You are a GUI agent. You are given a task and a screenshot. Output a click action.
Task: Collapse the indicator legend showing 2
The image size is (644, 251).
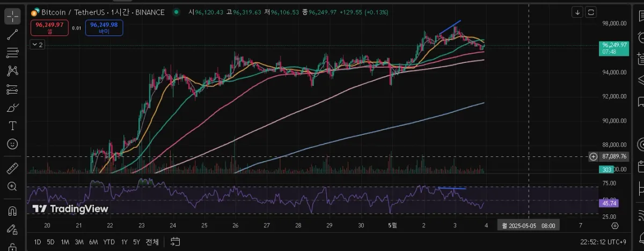[x=38, y=45]
